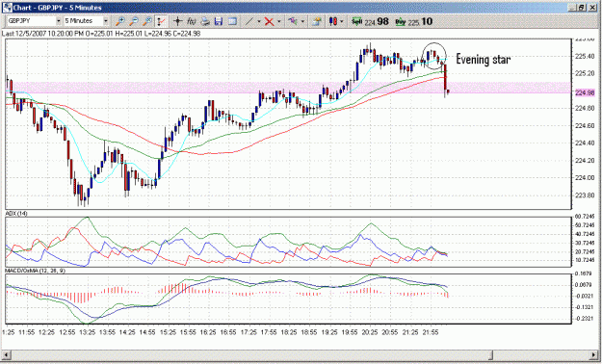Viewport: 602px width, 364px height.
Task: Open the f(x) indicators function icon
Action: (x=192, y=21)
